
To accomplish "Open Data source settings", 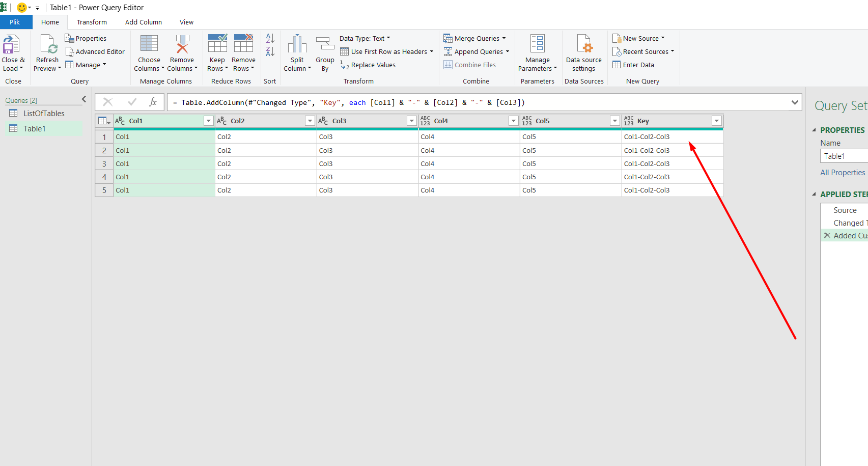I will (x=584, y=53).
